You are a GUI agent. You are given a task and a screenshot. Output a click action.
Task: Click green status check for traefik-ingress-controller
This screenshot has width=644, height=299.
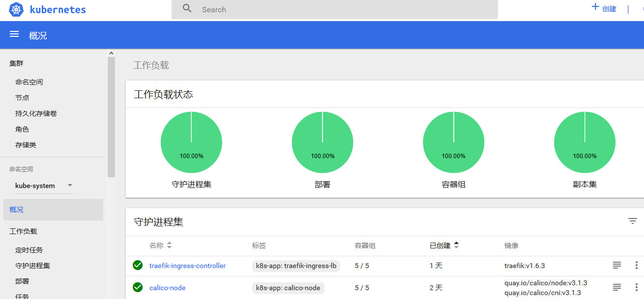[138, 265]
